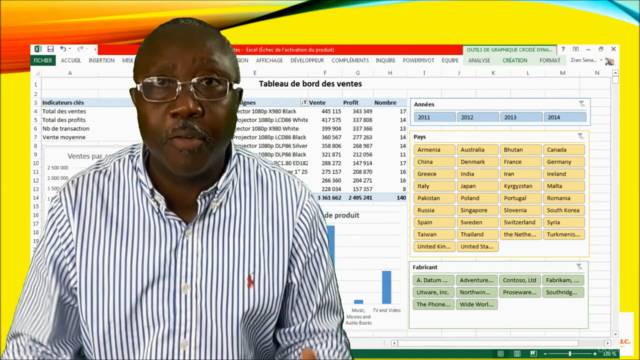Clear filter icon on Années slicer

(582, 104)
